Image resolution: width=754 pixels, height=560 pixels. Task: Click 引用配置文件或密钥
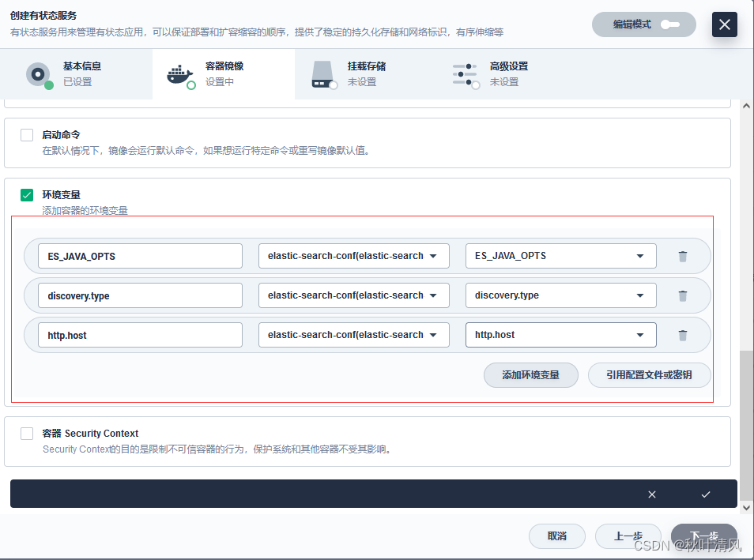click(648, 375)
